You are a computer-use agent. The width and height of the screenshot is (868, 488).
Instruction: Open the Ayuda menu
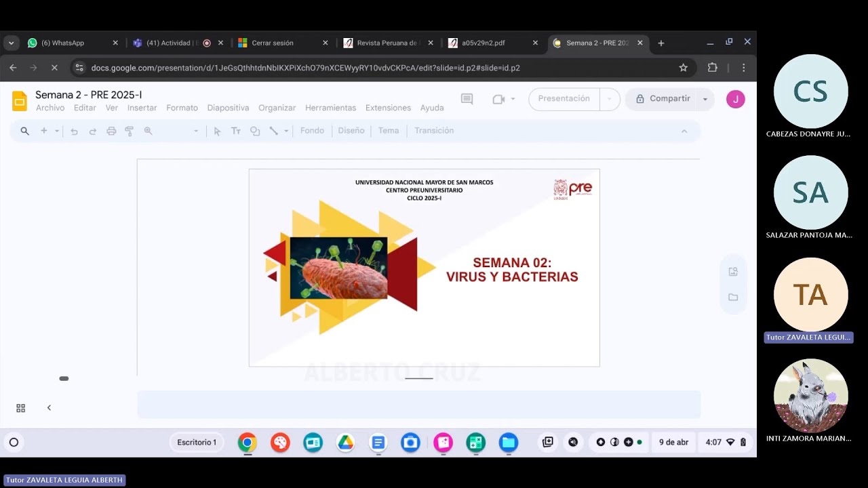[432, 108]
